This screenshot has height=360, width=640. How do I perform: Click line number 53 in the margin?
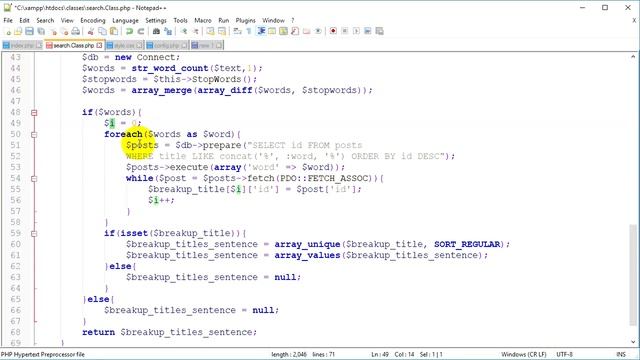[16, 167]
